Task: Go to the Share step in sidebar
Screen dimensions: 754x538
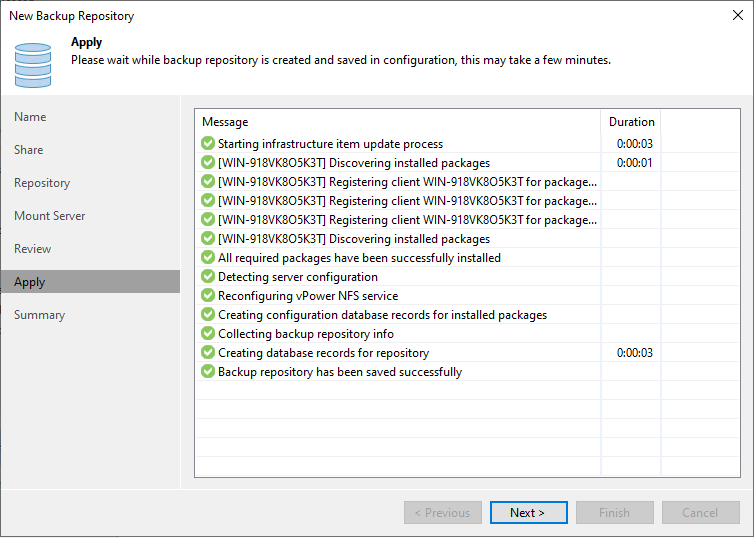Action: click(28, 150)
